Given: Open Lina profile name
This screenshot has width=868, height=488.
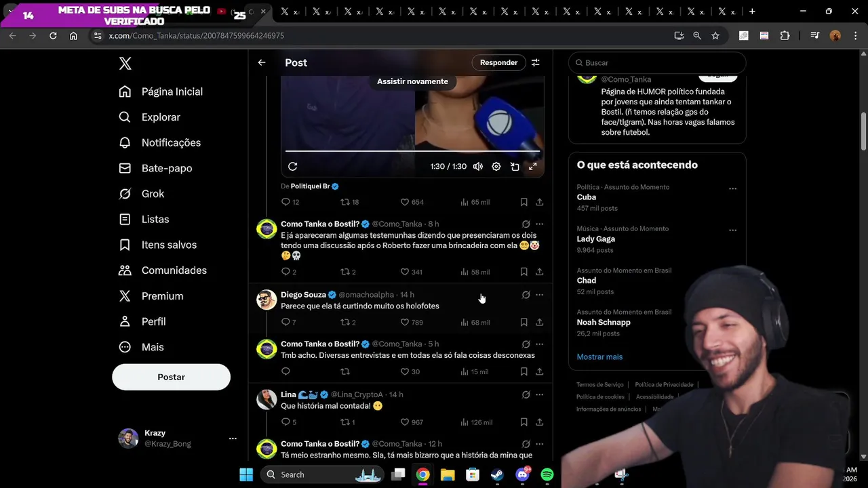Looking at the screenshot, I should pyautogui.click(x=288, y=394).
